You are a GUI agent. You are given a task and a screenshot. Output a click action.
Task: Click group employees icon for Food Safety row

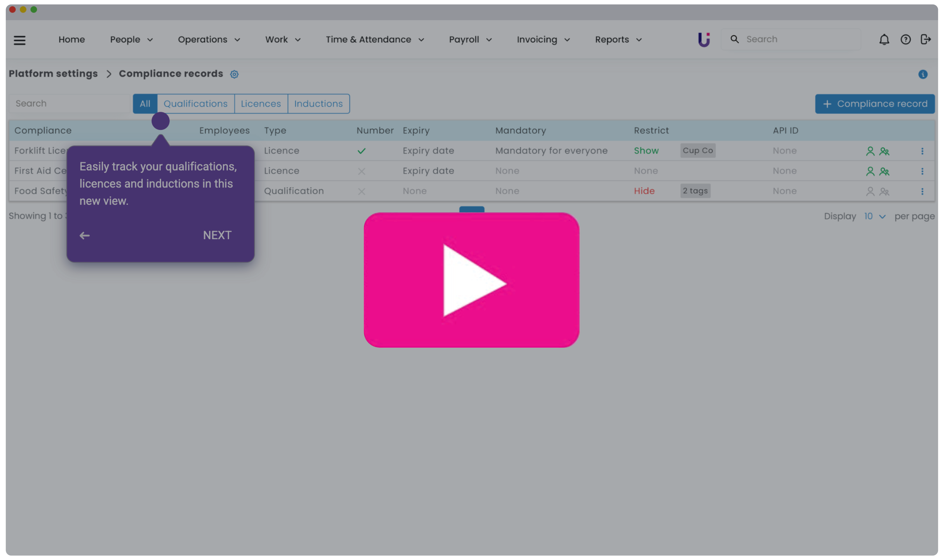coord(884,192)
